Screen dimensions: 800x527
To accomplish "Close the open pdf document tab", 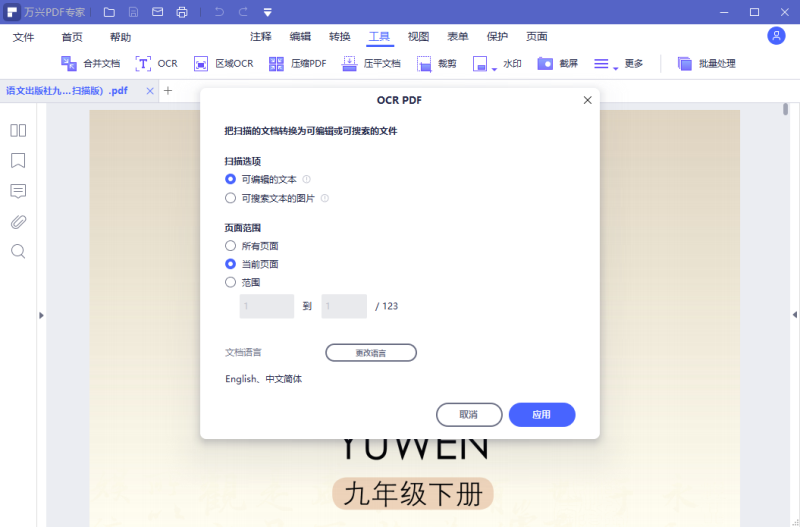I will pos(149,91).
